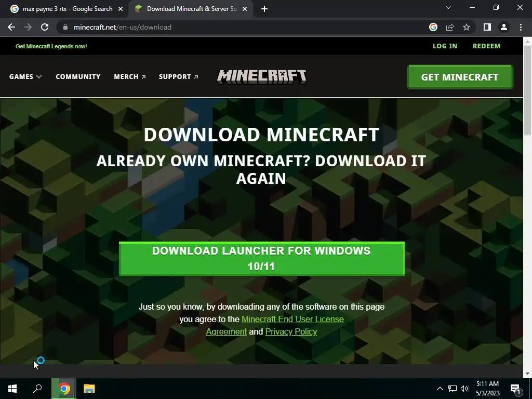Reload the Minecraft download page
This screenshot has height=399, width=532.
click(45, 27)
